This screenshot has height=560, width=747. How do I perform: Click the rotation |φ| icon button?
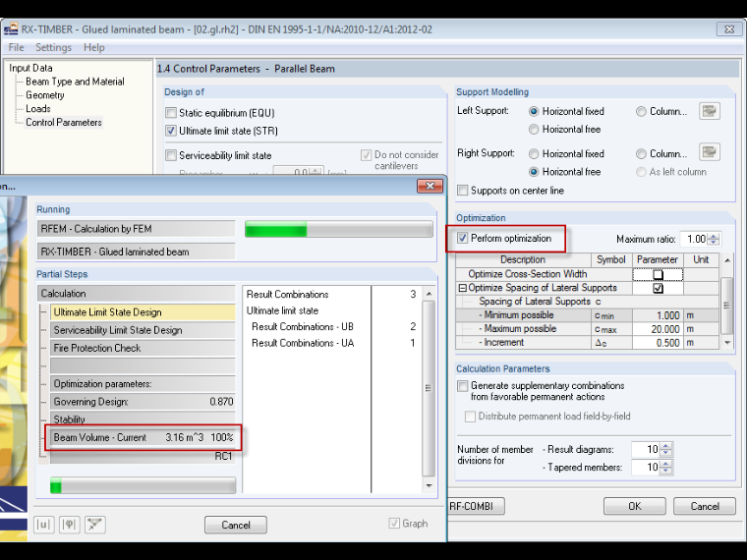click(x=70, y=525)
